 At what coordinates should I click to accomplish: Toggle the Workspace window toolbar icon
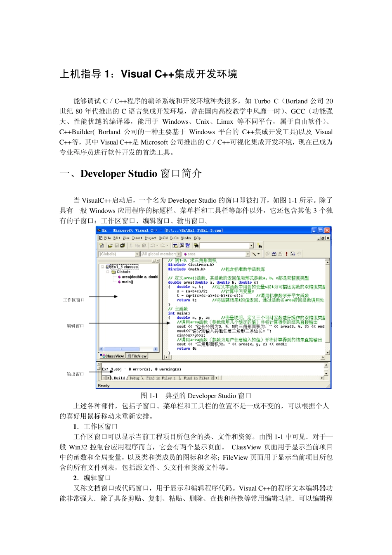pos(175,245)
